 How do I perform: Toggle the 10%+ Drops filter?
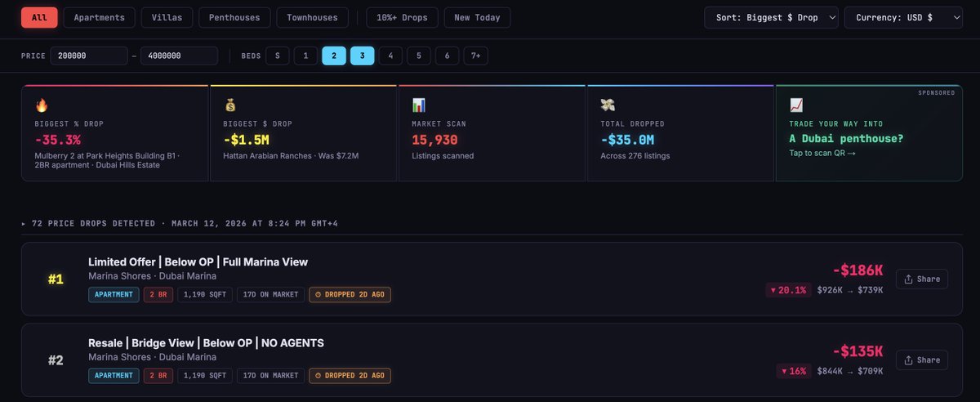403,17
